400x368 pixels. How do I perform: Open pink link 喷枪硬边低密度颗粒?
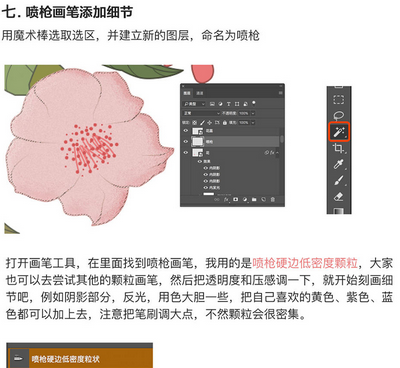305,263
